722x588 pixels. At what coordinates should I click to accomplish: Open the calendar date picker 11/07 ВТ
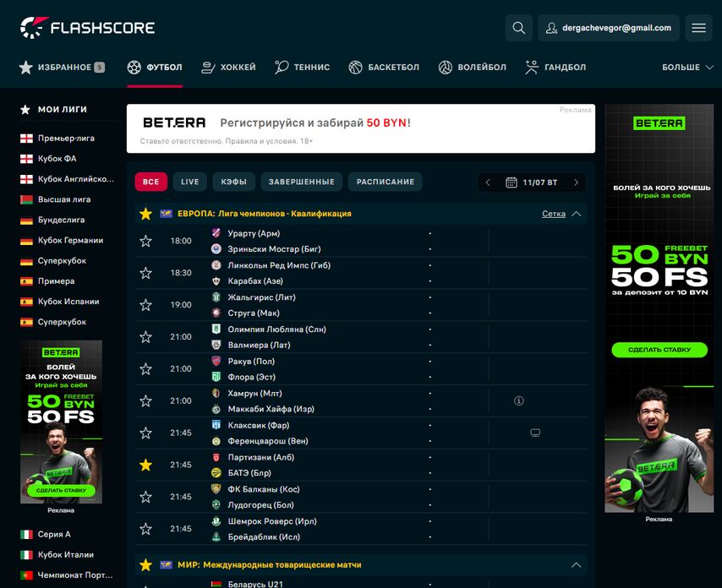tap(532, 182)
